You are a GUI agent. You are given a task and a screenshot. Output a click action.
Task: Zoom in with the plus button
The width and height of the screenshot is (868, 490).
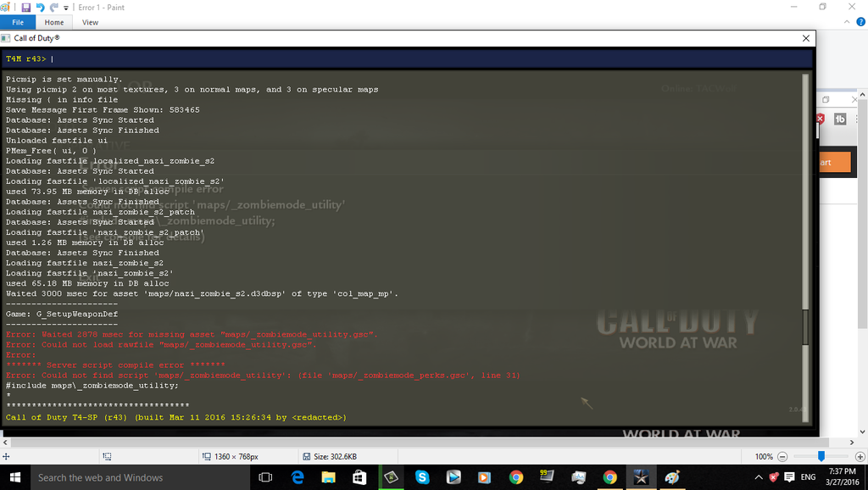coord(860,457)
